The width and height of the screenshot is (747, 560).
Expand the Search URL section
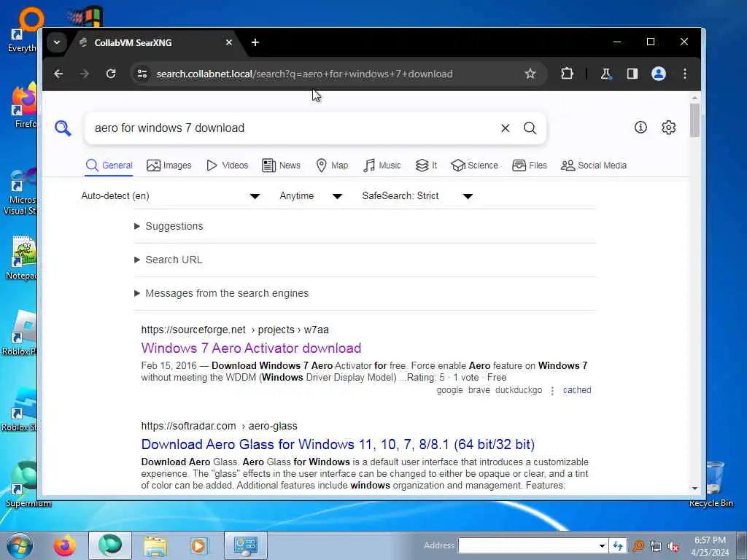tap(169, 260)
